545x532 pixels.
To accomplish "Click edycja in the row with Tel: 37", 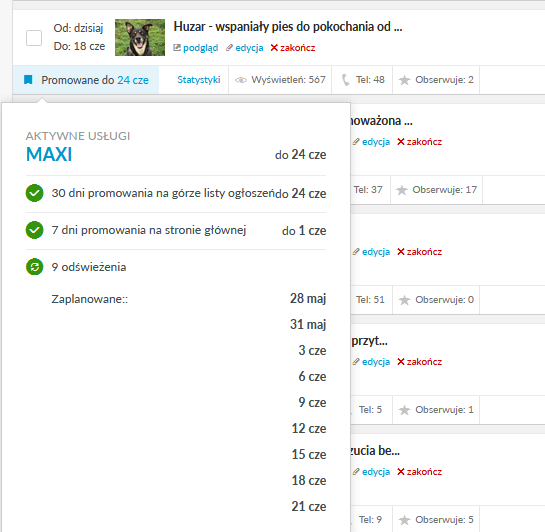I will [376, 142].
